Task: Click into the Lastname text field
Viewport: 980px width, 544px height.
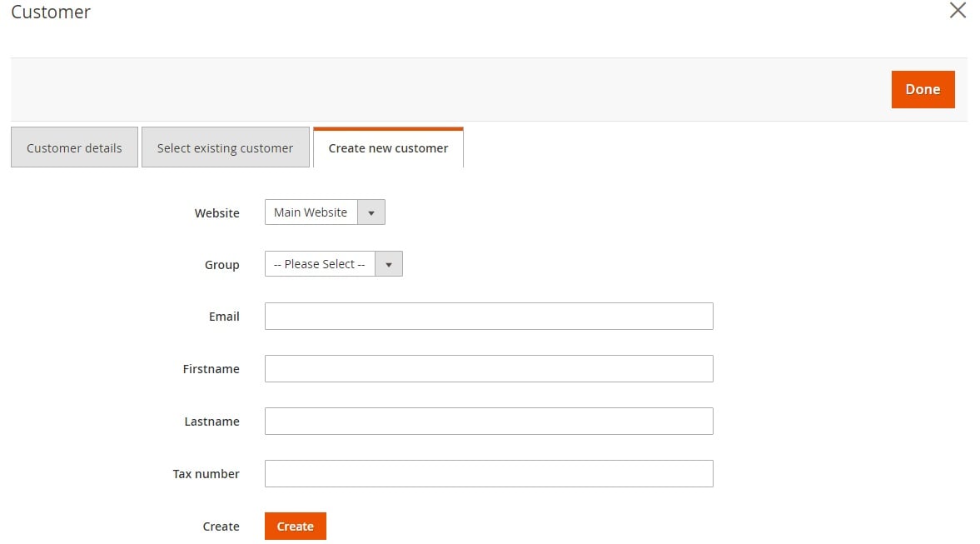Action: click(x=489, y=422)
